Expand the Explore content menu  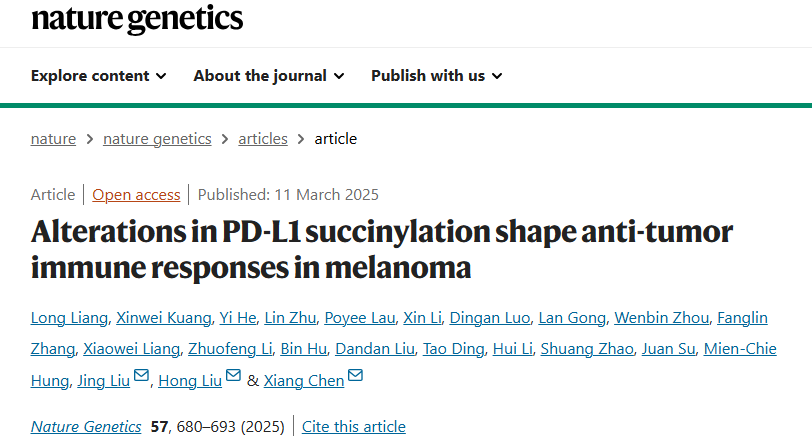[99, 76]
